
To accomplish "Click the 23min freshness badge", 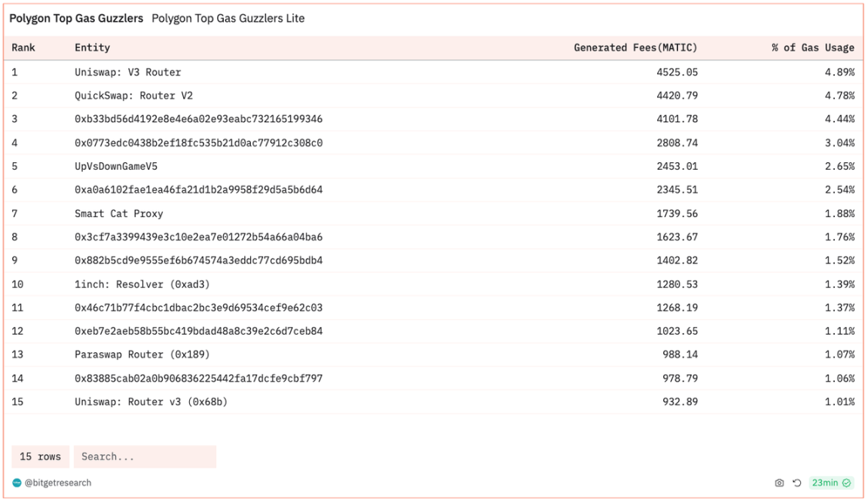I will pos(825,483).
